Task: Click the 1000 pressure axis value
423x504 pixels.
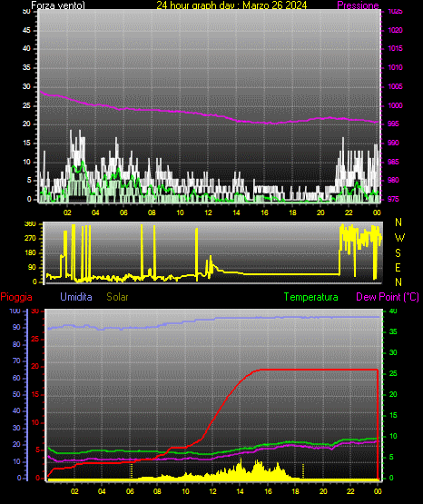Action: (395, 105)
